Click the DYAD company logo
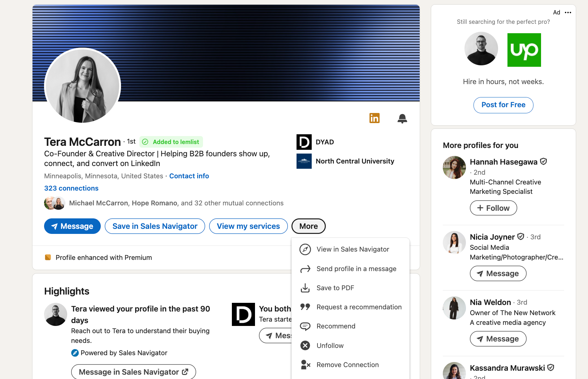This screenshot has width=588, height=379. pyautogui.click(x=304, y=142)
